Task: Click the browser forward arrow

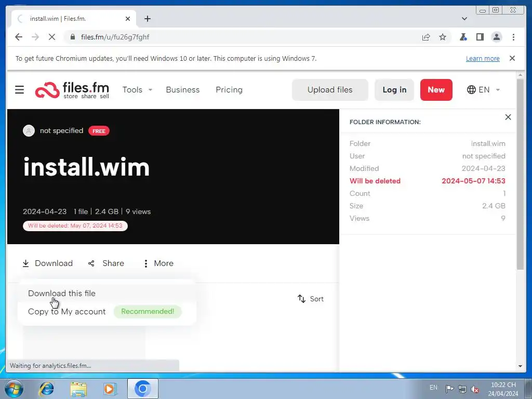Action: click(x=35, y=37)
